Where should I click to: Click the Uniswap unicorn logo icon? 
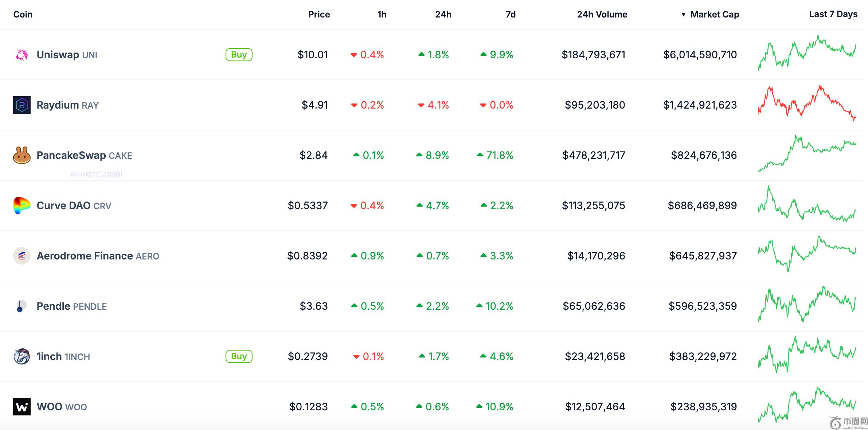21,55
